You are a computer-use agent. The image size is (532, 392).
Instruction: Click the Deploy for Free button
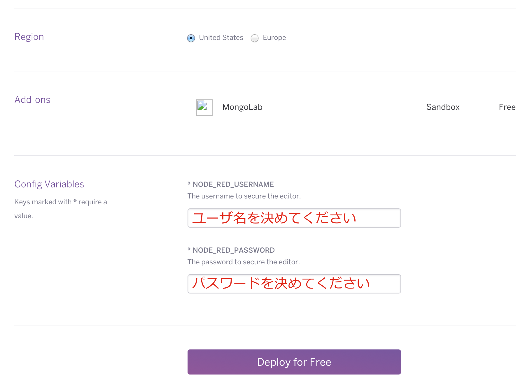(x=294, y=362)
